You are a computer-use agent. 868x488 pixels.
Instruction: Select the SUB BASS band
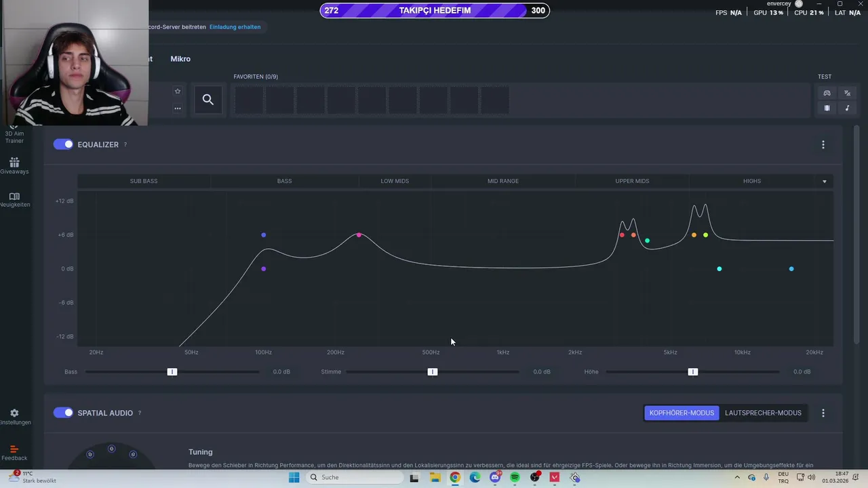[144, 181]
